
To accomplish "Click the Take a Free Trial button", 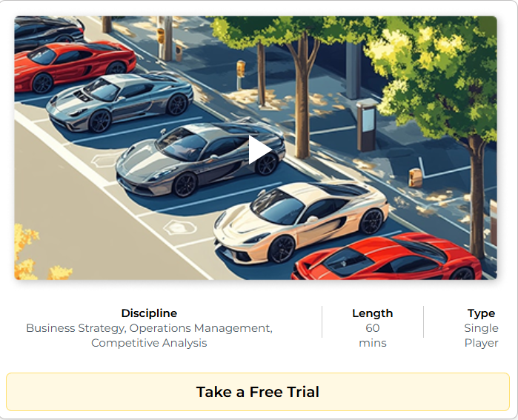I will point(258,392).
